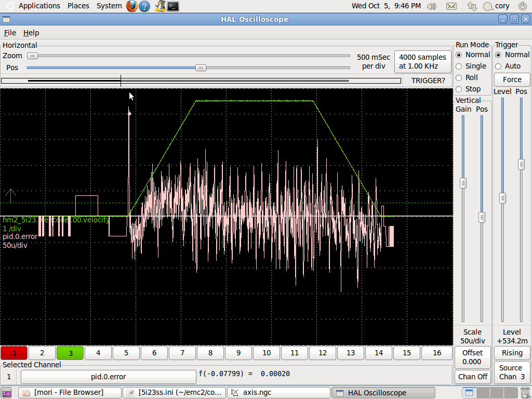Click the horizontal Pos slider handle
The width and height of the screenshot is (532, 399).
[201, 68]
